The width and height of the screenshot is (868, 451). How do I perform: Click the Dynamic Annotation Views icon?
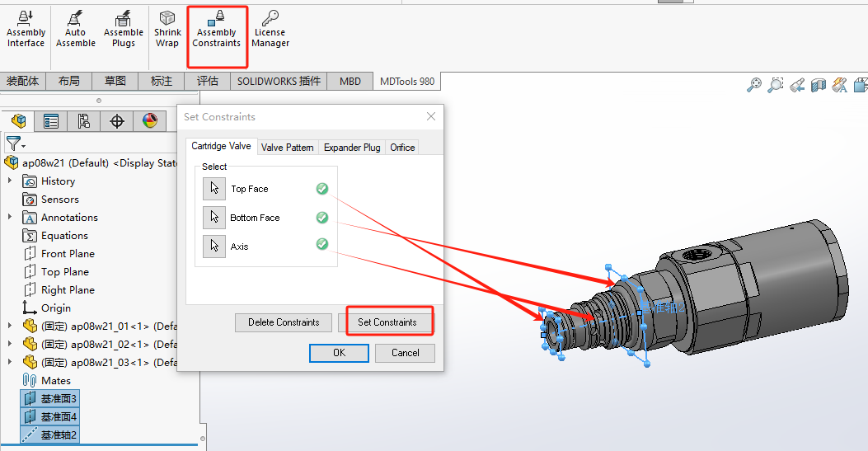point(840,85)
